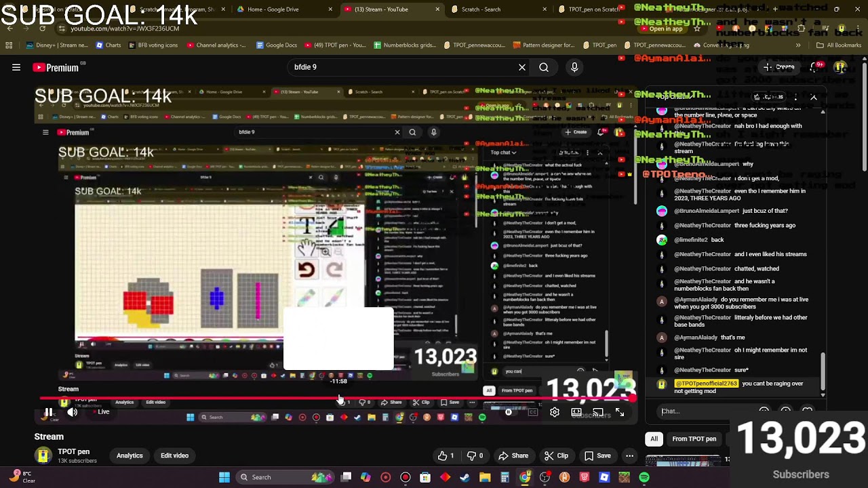Open the Charts bookmark
Viewport: 868px width, 488px height.
tap(108, 45)
